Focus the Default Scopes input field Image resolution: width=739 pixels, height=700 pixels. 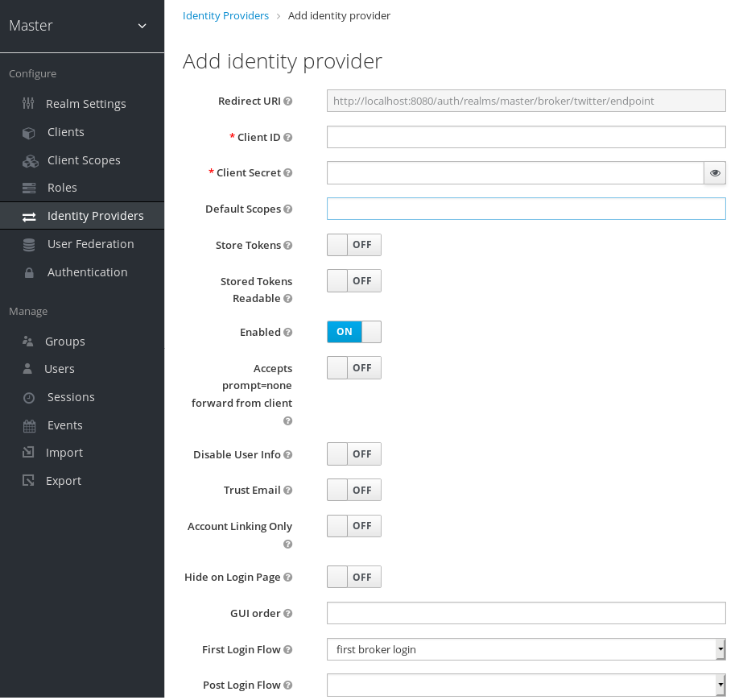coord(526,209)
